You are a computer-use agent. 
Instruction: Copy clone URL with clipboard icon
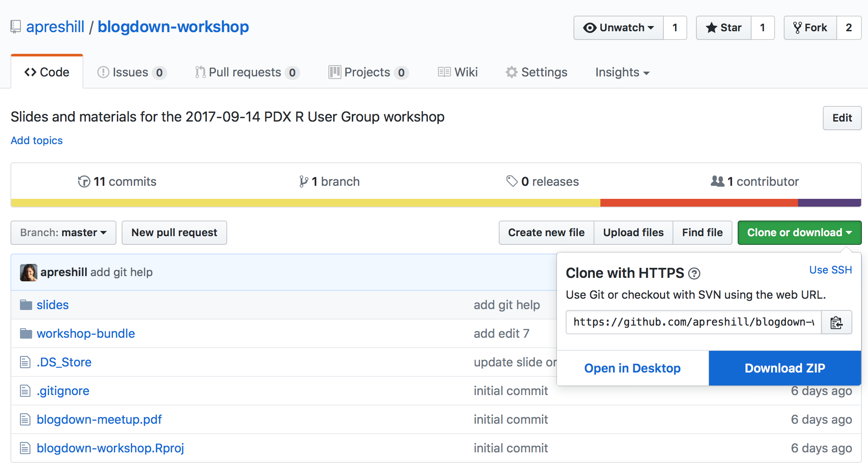[836, 323]
